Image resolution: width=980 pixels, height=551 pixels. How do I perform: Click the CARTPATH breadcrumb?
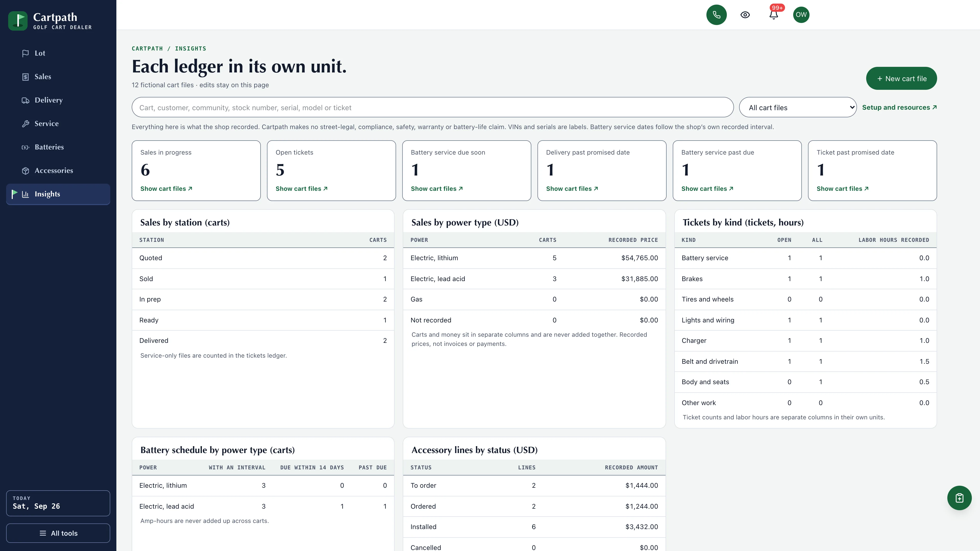click(x=147, y=49)
